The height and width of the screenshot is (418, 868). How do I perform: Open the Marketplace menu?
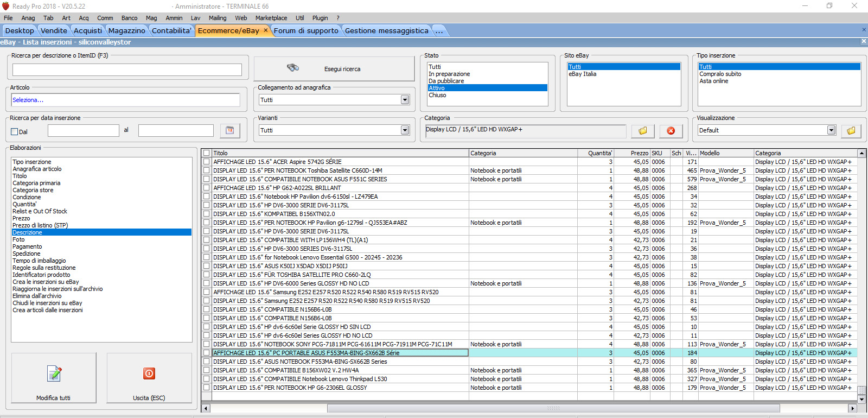(271, 18)
